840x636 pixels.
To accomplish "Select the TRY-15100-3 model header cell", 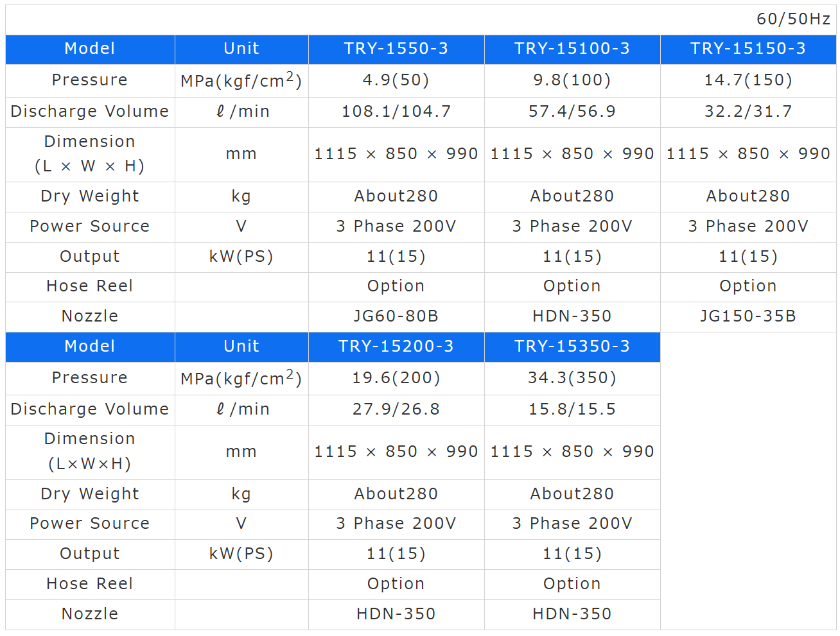I will click(572, 49).
